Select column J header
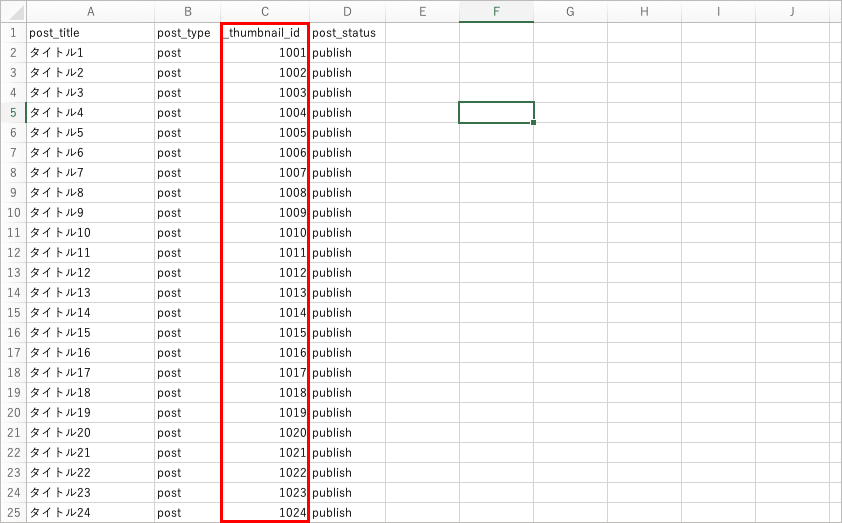Screen dimensions: 842x523 (x=791, y=12)
